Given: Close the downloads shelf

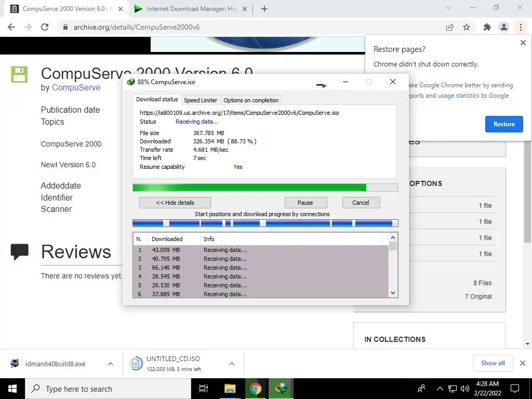Looking at the screenshot, I should (523, 363).
